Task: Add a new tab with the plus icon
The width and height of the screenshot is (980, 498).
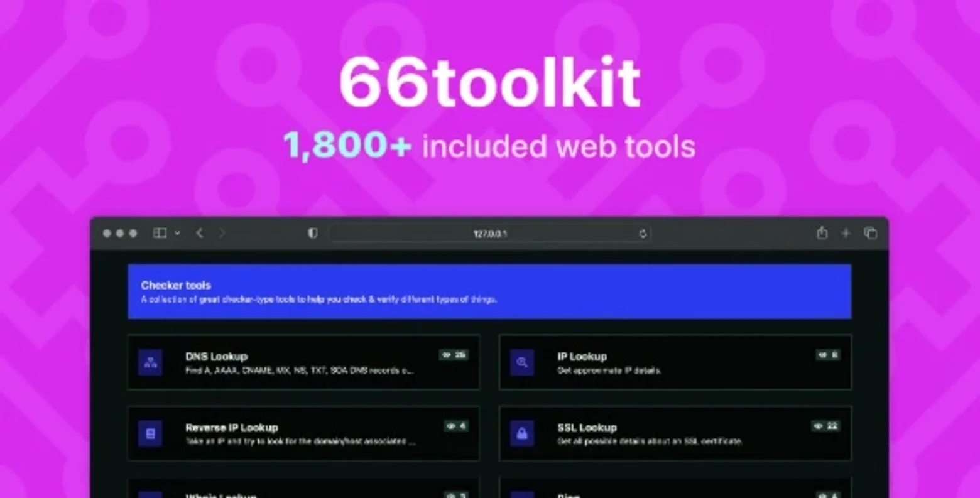Action: click(846, 233)
